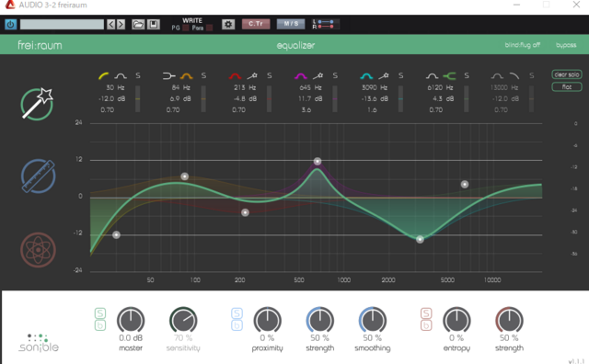
Task: Click the smoothing 50 % knob
Action: tap(373, 321)
